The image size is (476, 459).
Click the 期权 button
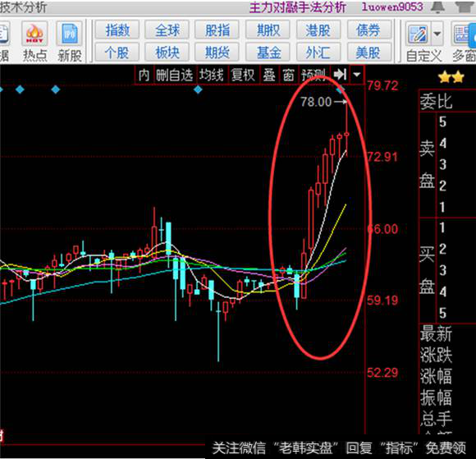click(268, 30)
